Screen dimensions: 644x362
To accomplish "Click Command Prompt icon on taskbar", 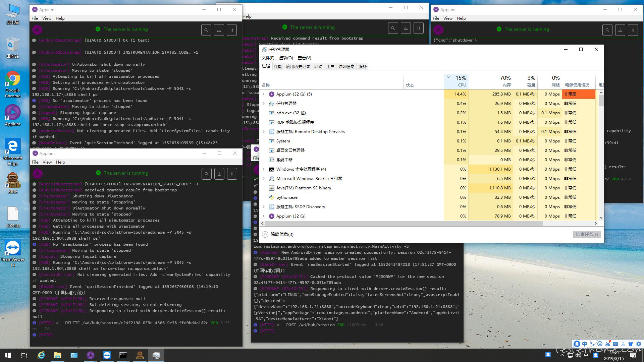I will [123, 355].
